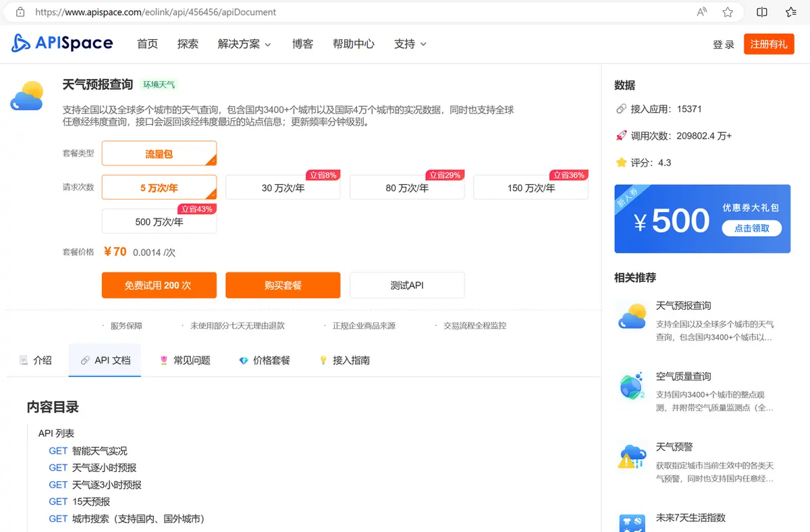Click the 未来7天生活指数 icon

pyautogui.click(x=632, y=523)
